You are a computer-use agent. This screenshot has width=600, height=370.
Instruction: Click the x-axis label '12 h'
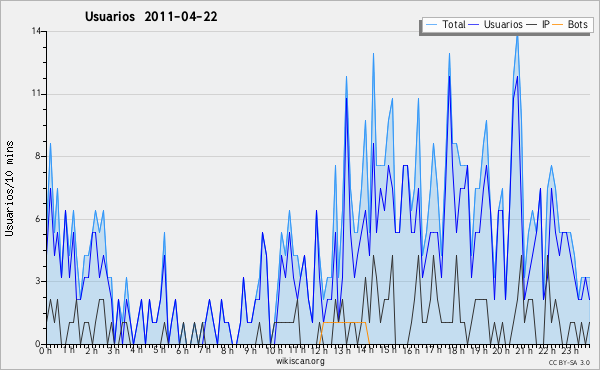(320, 350)
